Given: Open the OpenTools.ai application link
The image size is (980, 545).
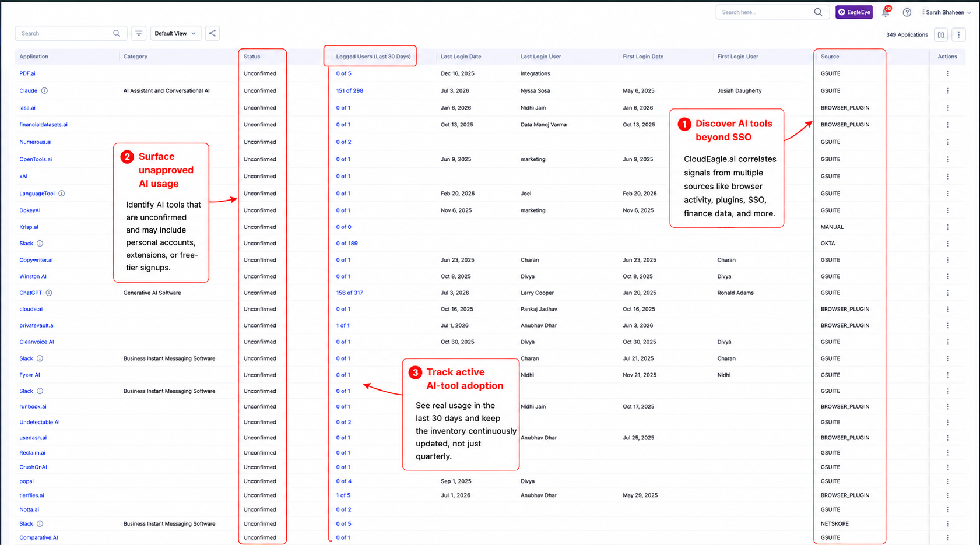Looking at the screenshot, I should pyautogui.click(x=36, y=159).
